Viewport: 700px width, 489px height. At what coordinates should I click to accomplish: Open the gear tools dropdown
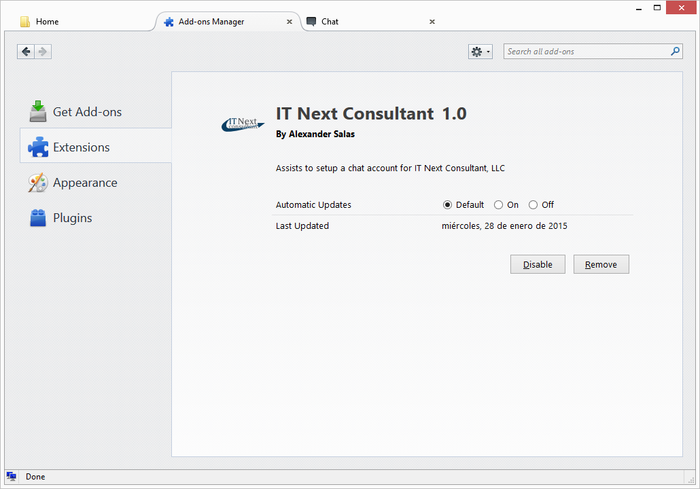(x=480, y=52)
